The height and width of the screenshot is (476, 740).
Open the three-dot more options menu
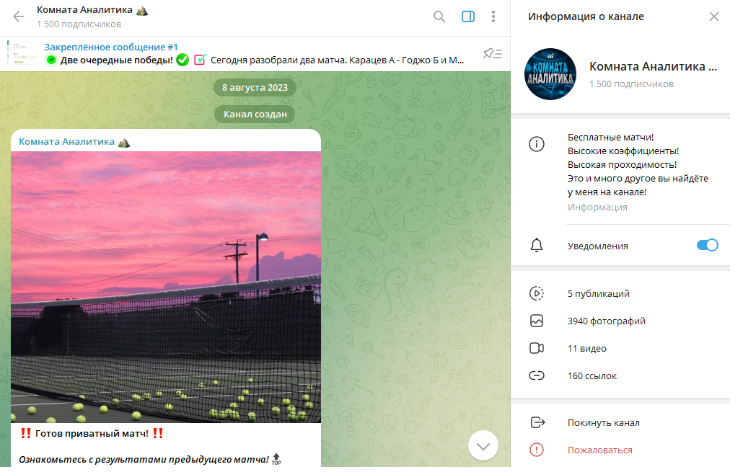[x=493, y=17]
